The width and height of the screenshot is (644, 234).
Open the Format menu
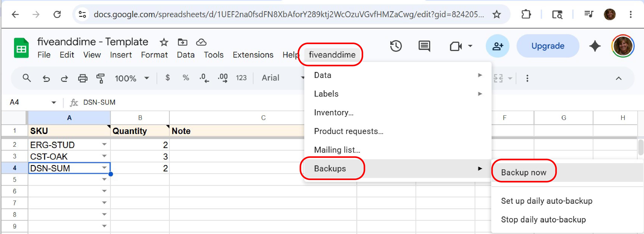click(154, 55)
